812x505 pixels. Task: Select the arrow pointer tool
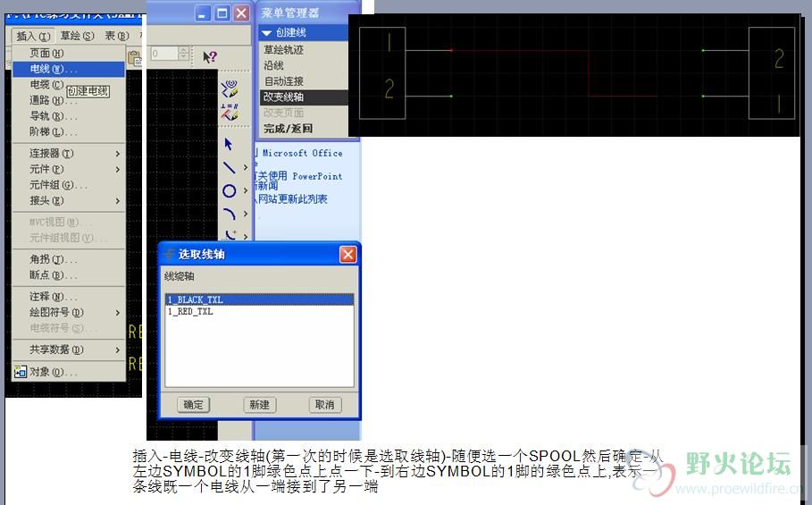click(x=229, y=144)
